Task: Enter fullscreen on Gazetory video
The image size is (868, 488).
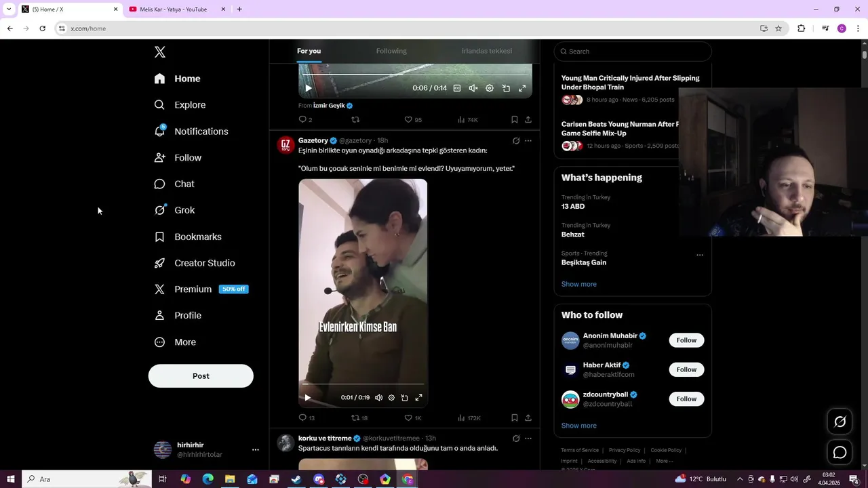Action: [x=418, y=398]
